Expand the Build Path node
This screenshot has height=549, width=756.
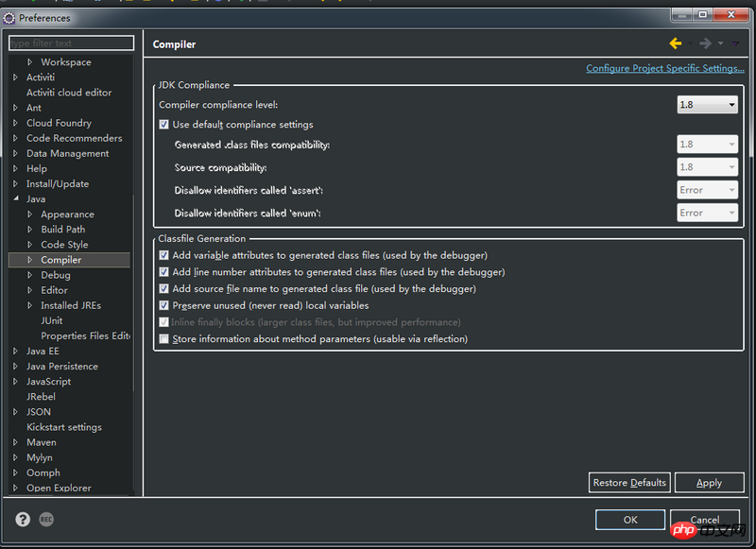pos(30,229)
